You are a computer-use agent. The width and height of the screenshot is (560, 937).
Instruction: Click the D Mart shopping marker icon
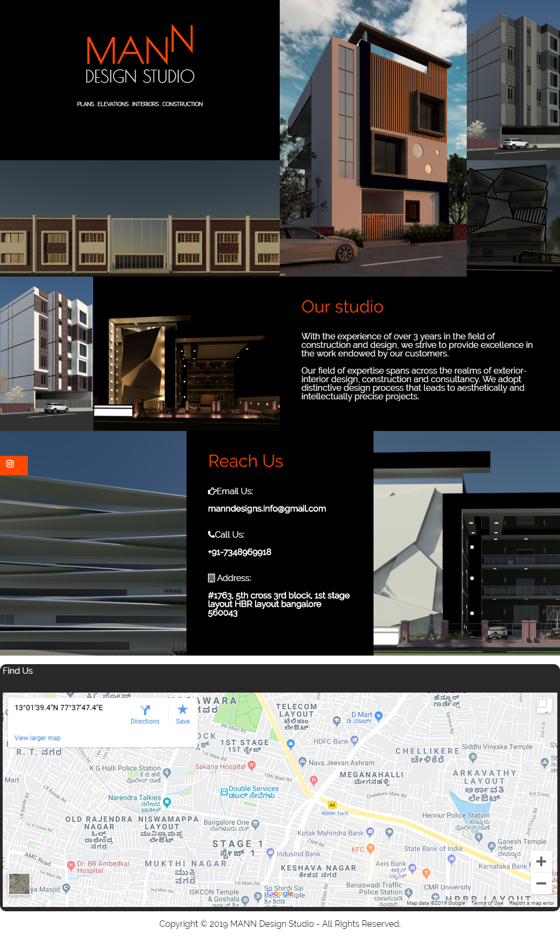[x=378, y=716]
